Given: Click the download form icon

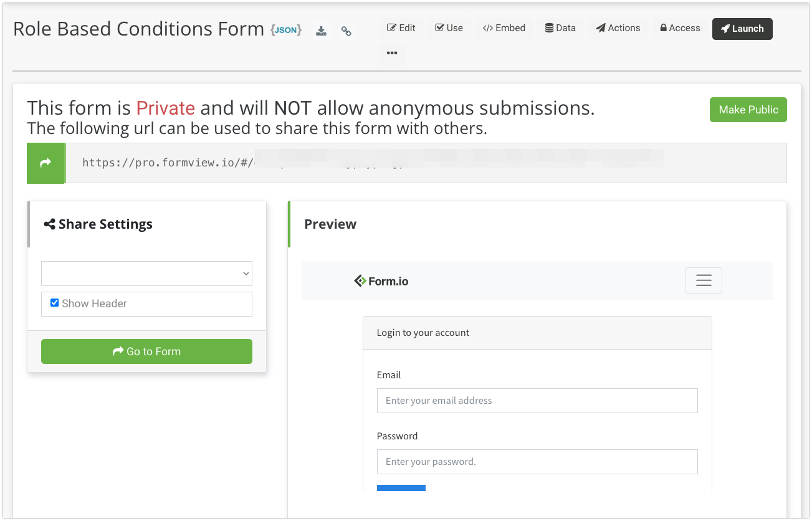Looking at the screenshot, I should (x=321, y=31).
